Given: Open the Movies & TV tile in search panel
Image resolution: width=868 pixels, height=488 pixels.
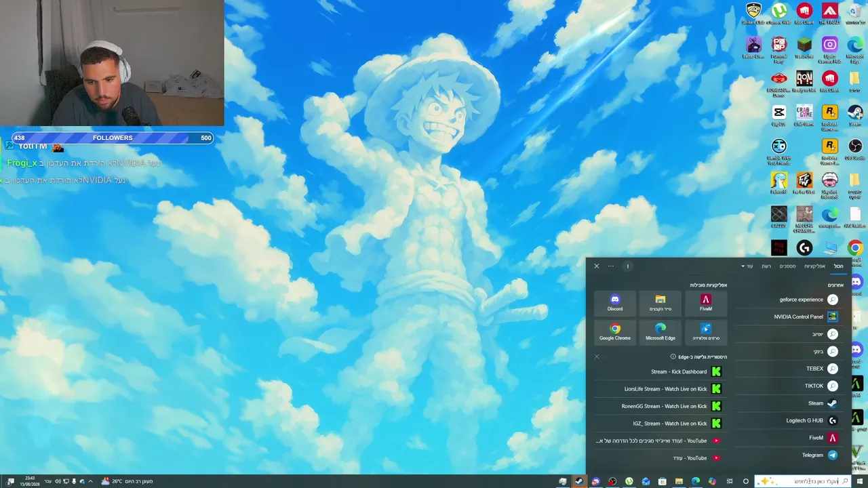Looking at the screenshot, I should 706,332.
